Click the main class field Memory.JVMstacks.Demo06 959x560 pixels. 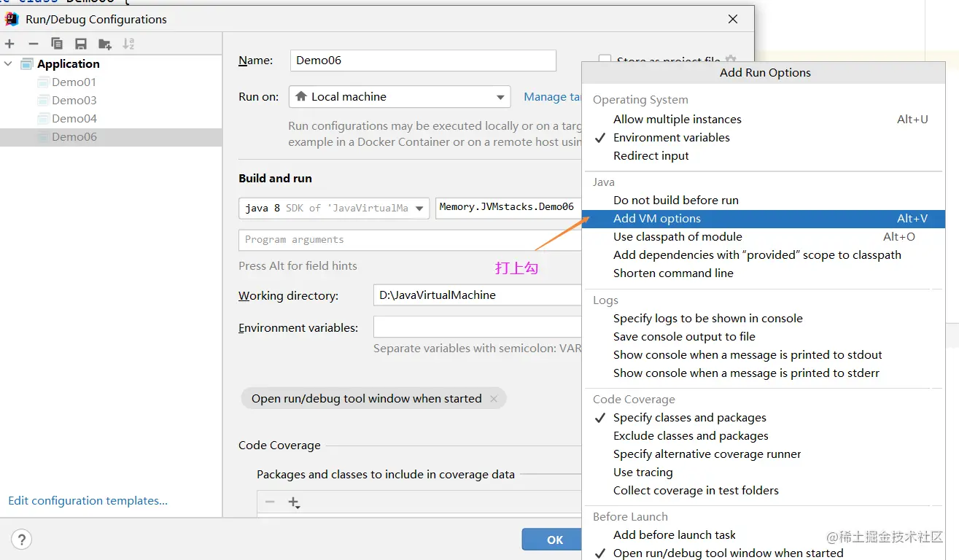pos(508,208)
